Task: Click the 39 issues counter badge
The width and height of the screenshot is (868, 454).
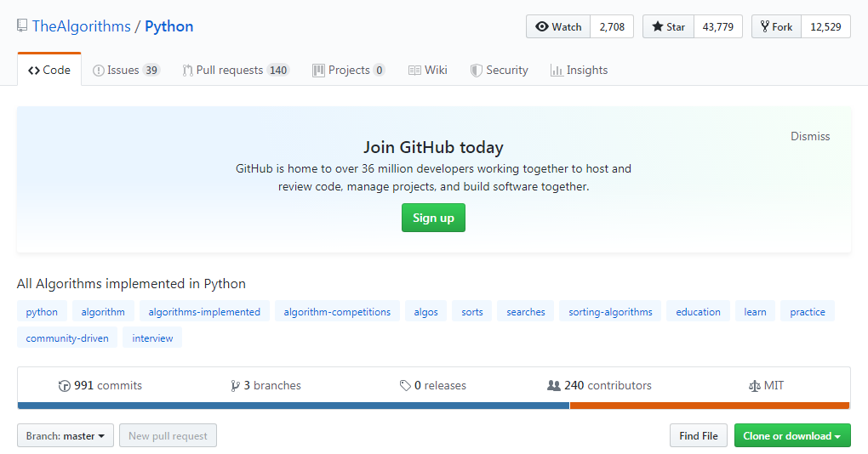Action: pos(151,71)
